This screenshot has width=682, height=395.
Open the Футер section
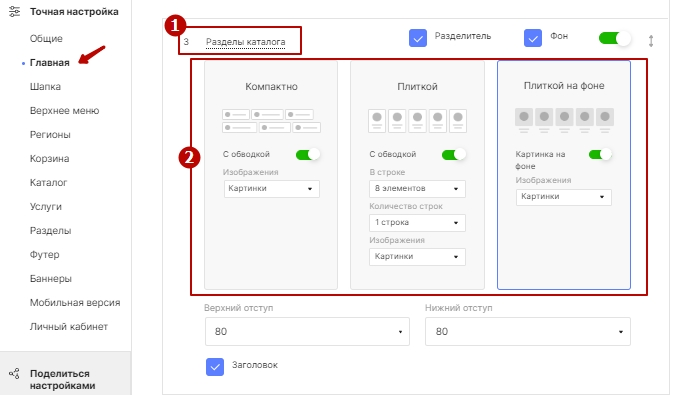pos(44,254)
